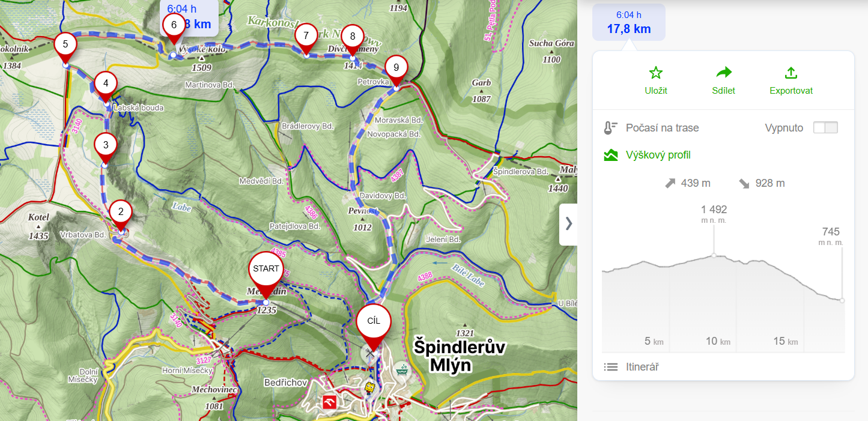Click the Mechovinec 1081 peak label
The height and width of the screenshot is (421, 868).
click(x=214, y=398)
